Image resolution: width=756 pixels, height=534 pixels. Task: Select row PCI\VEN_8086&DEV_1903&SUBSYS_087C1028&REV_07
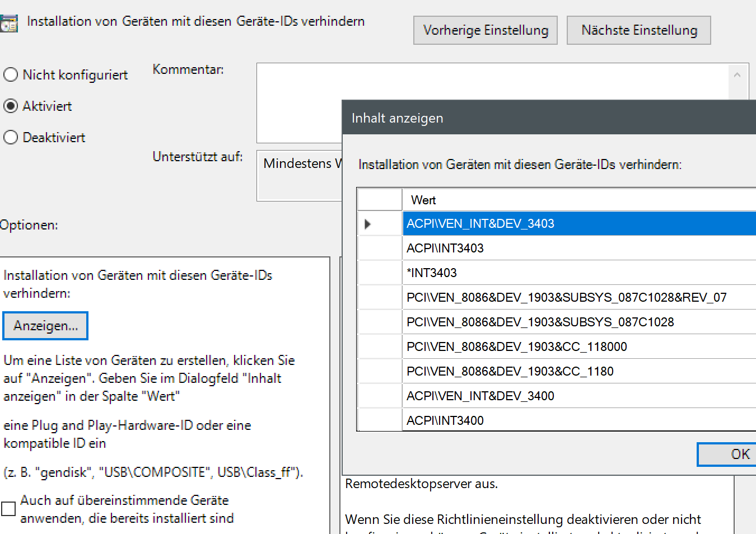[579, 297]
